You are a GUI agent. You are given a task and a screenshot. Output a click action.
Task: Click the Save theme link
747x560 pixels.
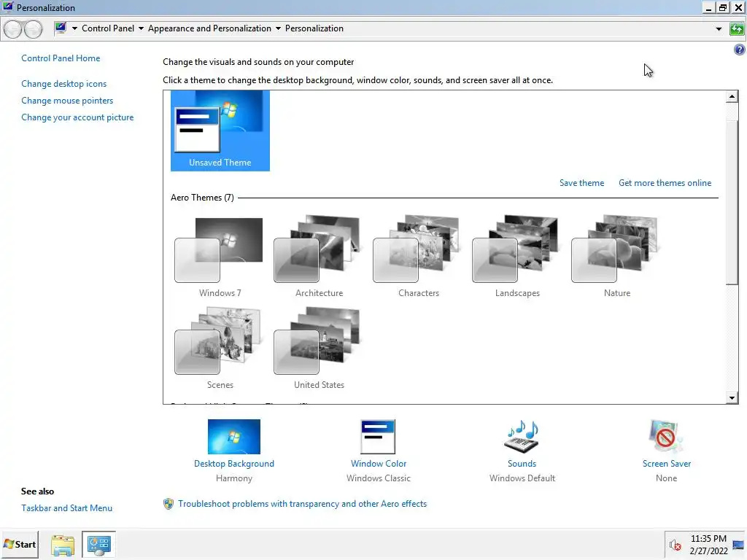581,183
